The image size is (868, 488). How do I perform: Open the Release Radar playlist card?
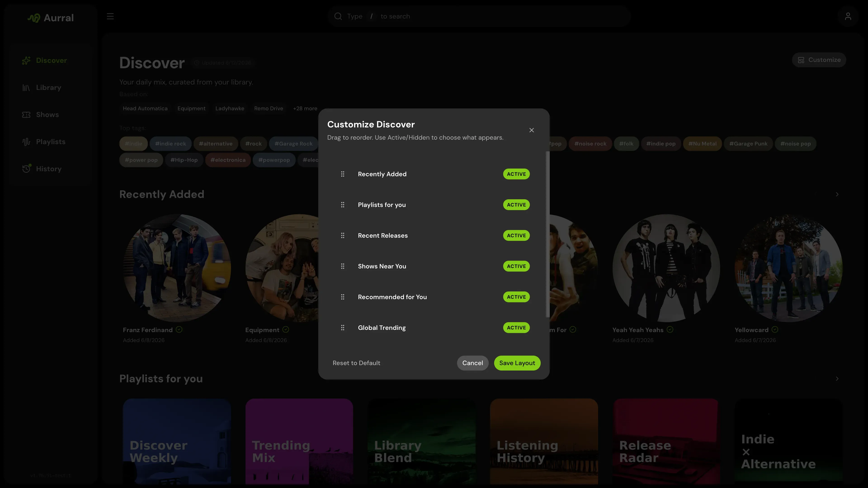click(666, 441)
